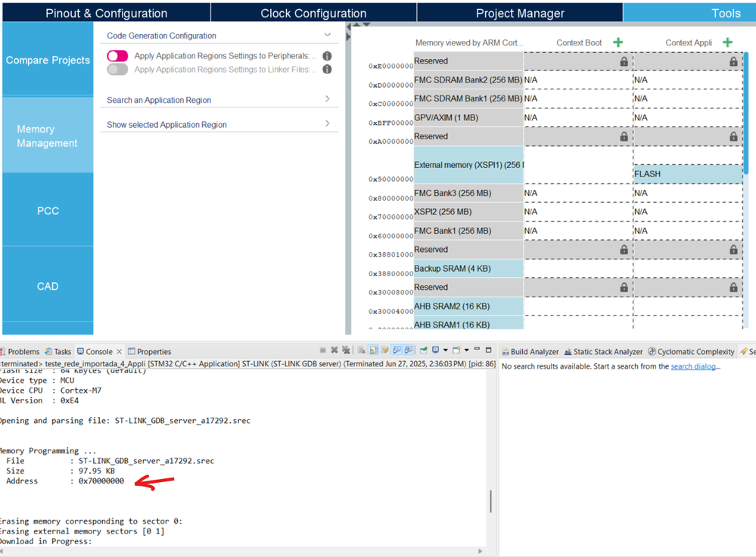The height and width of the screenshot is (557, 756).
Task: Click console horizontal scrollbar right arrow
Action: tap(480, 551)
